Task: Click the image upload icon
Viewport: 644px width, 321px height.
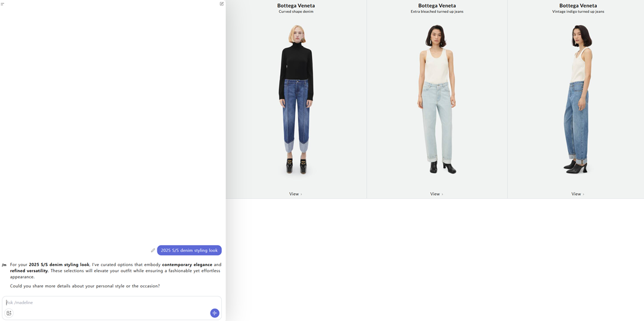Action: [x=9, y=313]
